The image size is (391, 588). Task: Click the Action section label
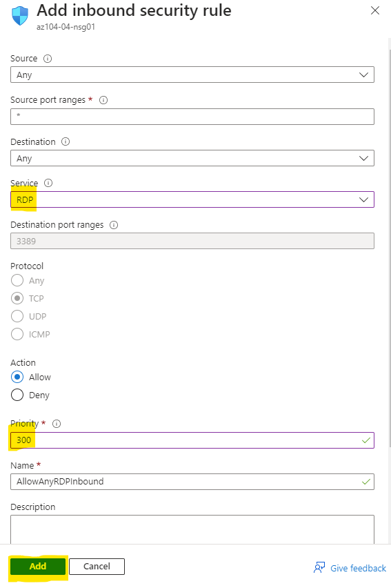pyautogui.click(x=23, y=362)
